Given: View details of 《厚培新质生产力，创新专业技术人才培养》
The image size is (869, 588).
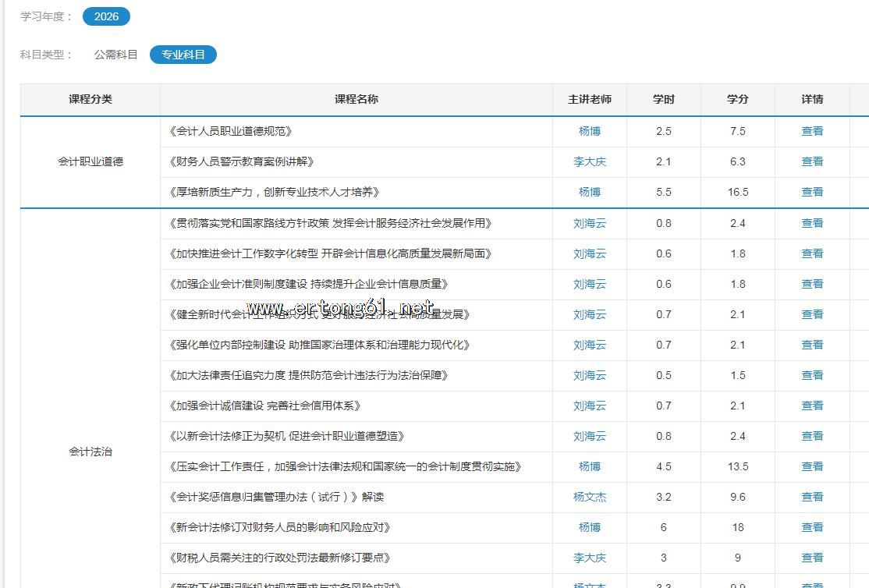Looking at the screenshot, I should [x=812, y=192].
